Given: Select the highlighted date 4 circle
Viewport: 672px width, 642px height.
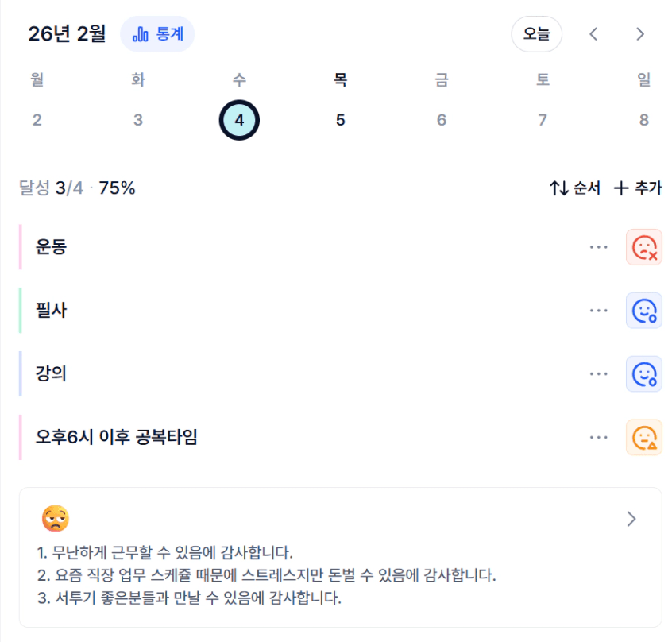Looking at the screenshot, I should click(x=239, y=120).
